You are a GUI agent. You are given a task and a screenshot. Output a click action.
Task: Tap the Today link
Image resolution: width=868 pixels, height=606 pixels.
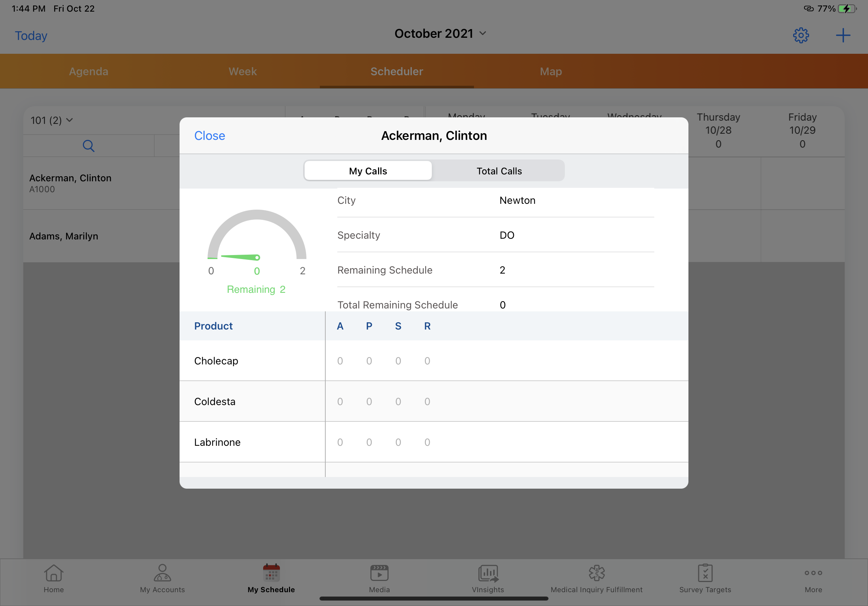coord(31,36)
